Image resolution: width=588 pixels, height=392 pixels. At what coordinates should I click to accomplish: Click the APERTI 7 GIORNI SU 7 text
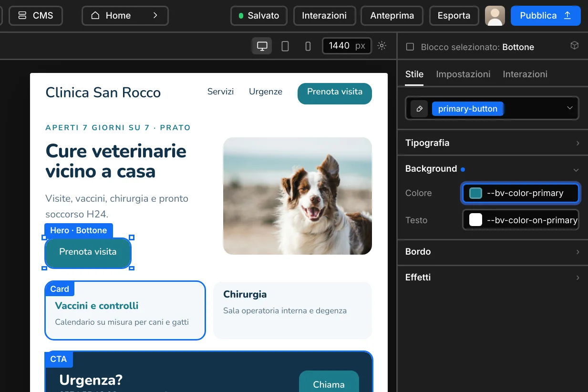point(98,128)
